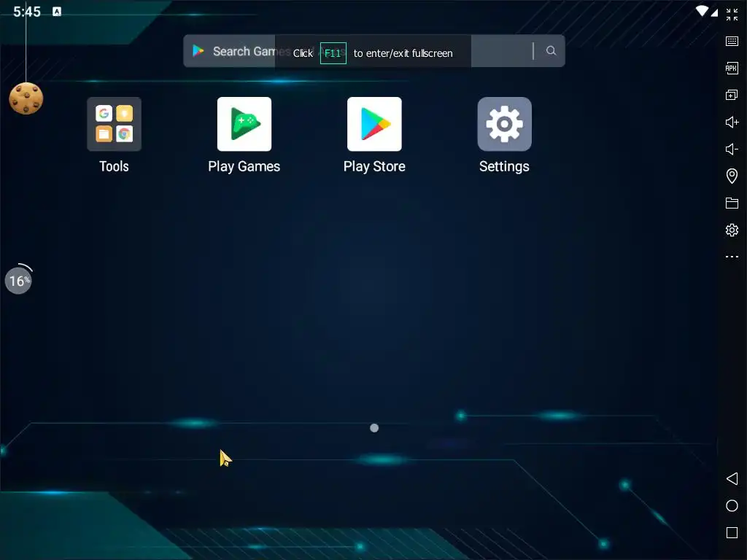Click the keyboard input indicator in the status bar
747x560 pixels.
57,12
